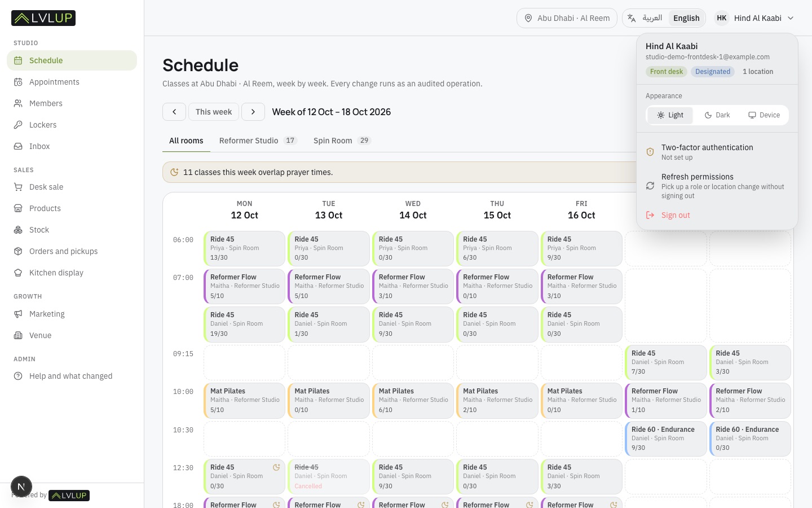Open Orders and pickups package icon
This screenshot has width=812, height=508.
(x=18, y=251)
